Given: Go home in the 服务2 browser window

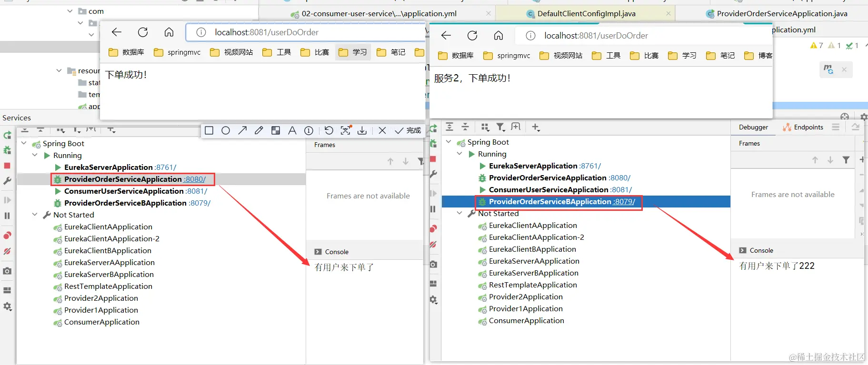Looking at the screenshot, I should tap(499, 36).
